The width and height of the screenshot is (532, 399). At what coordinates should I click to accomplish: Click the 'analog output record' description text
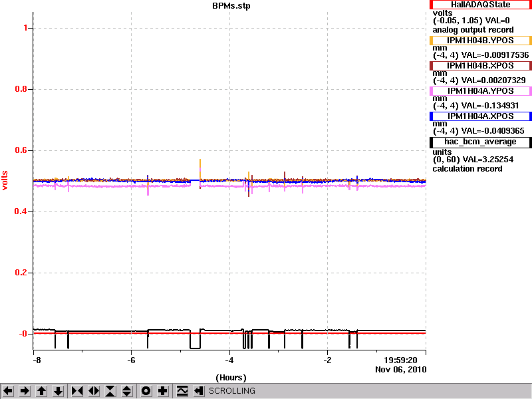click(473, 30)
